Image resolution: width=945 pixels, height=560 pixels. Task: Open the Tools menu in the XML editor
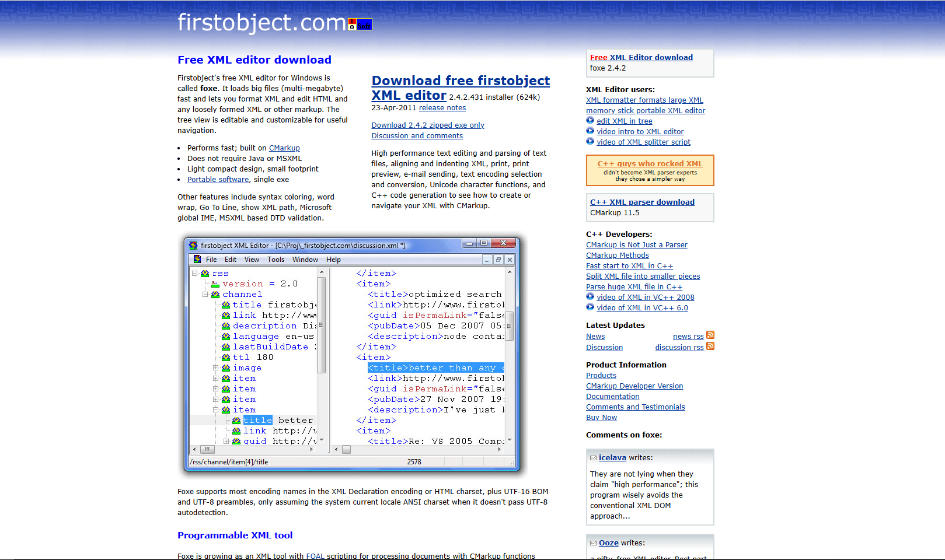pos(276,259)
